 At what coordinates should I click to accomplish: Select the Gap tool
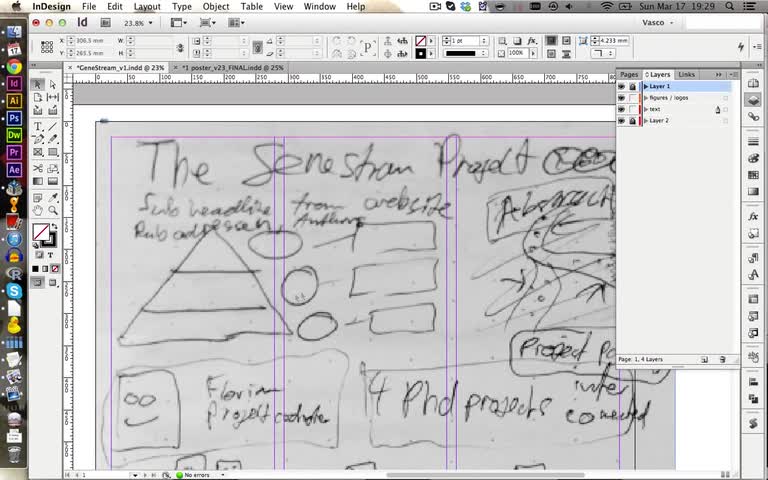click(53, 97)
